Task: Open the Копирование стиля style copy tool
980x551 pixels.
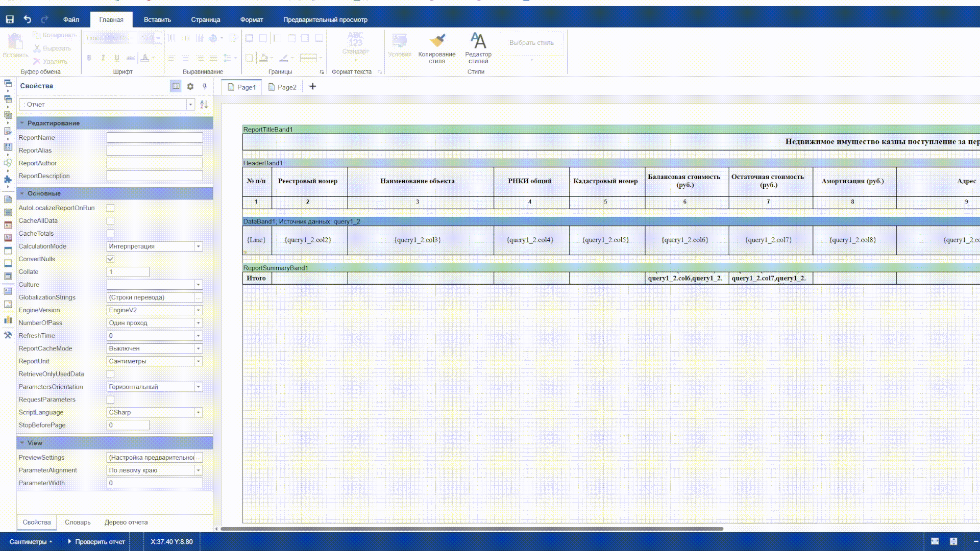Action: point(437,48)
